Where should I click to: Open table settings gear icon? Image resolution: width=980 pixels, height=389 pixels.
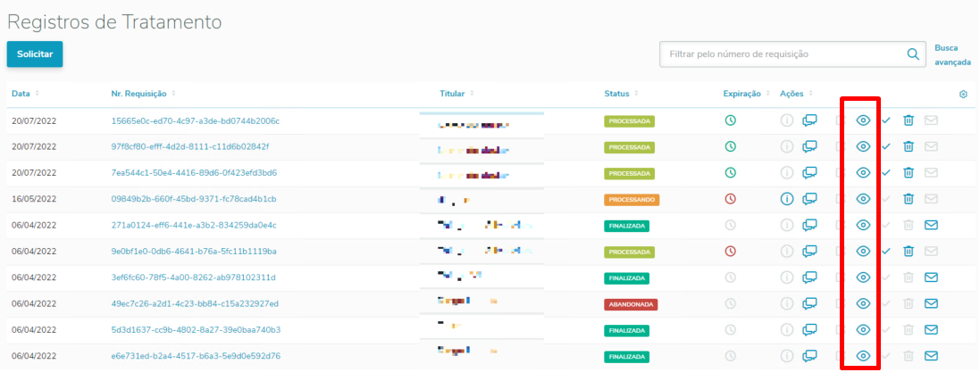(963, 95)
